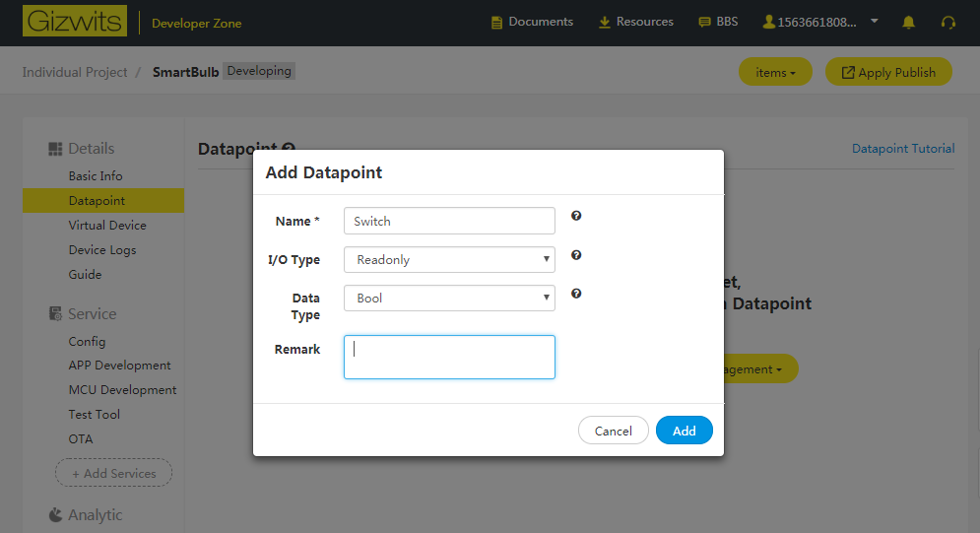Click the Apply Publish external-link icon
The width and height of the screenshot is (980, 533).
coord(847,73)
